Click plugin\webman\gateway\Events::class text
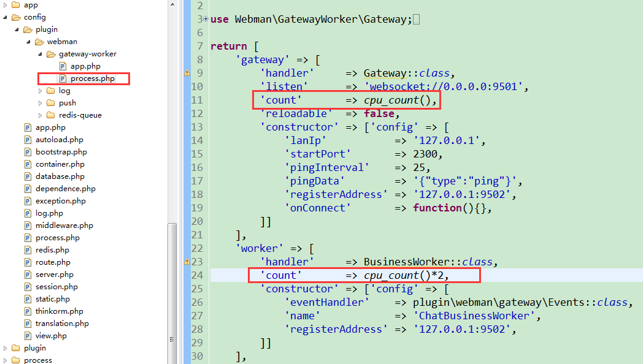The height and width of the screenshot is (364, 643). coord(520,303)
